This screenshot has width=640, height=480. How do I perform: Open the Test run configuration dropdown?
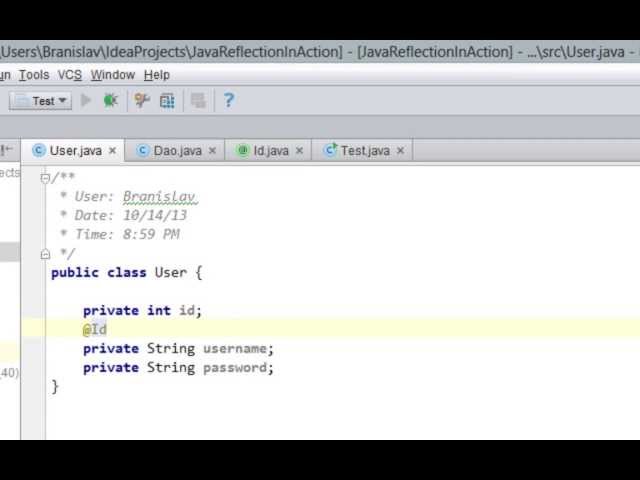[x=40, y=100]
